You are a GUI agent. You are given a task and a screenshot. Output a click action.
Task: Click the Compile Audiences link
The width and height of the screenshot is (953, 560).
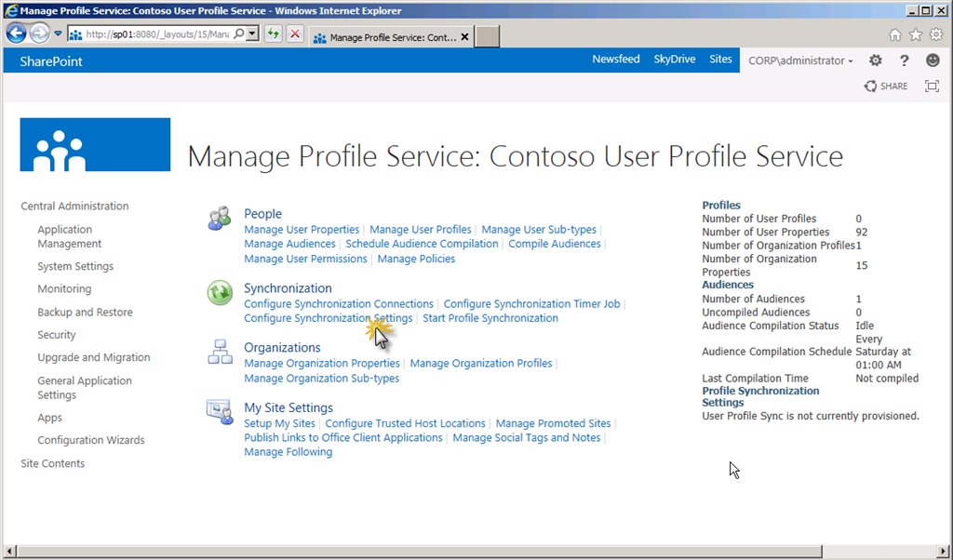555,244
